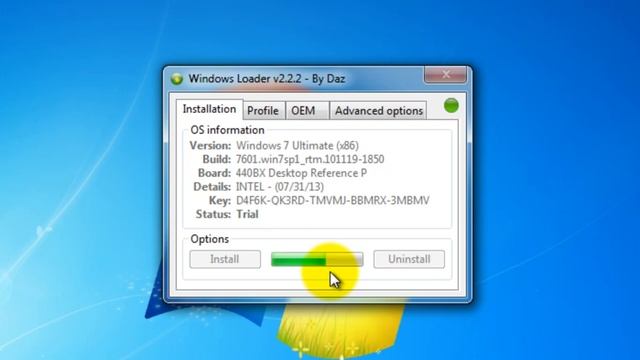The width and height of the screenshot is (640, 360).
Task: Select the Build value 7601.win7sp1_rtm.101119-1850
Action: pyautogui.click(x=310, y=159)
